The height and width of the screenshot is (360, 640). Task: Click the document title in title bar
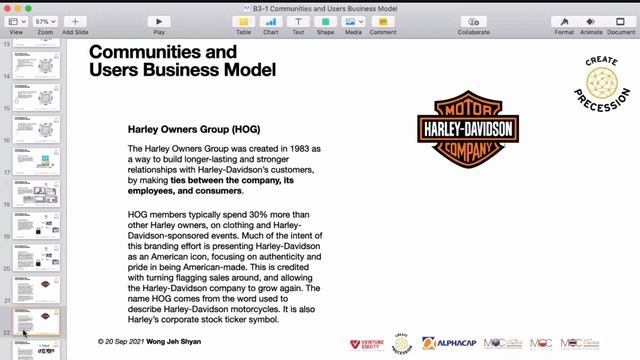[x=325, y=9]
